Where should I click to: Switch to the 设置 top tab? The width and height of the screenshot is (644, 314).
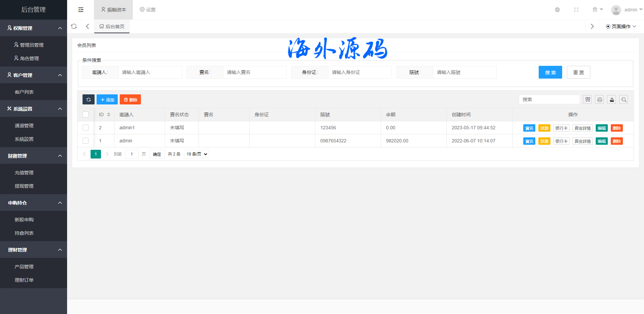pyautogui.click(x=148, y=10)
